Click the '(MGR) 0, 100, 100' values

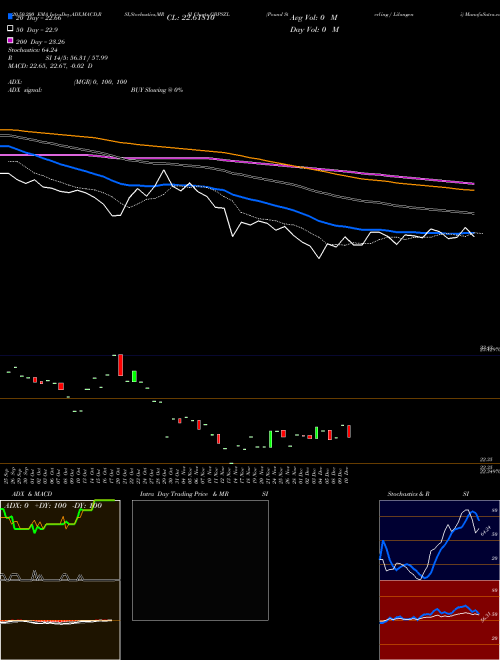click(x=100, y=82)
